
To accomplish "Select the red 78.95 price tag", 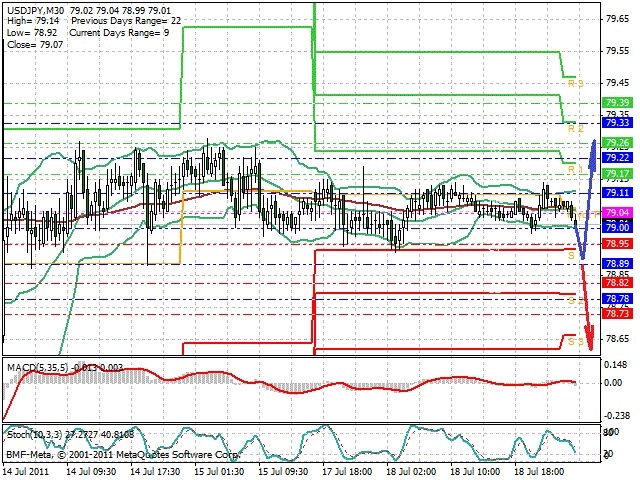I will pyautogui.click(x=617, y=244).
